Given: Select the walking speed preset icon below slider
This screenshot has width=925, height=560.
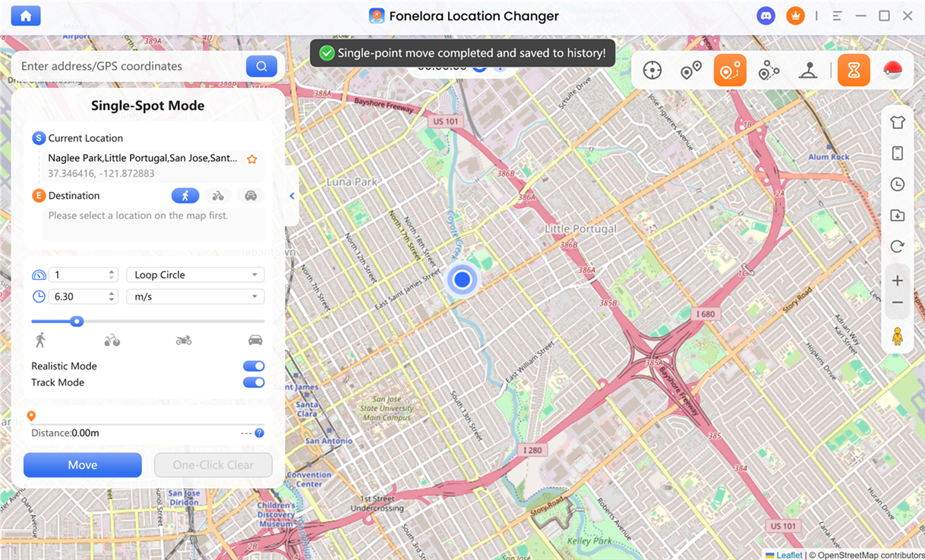Looking at the screenshot, I should point(40,340).
